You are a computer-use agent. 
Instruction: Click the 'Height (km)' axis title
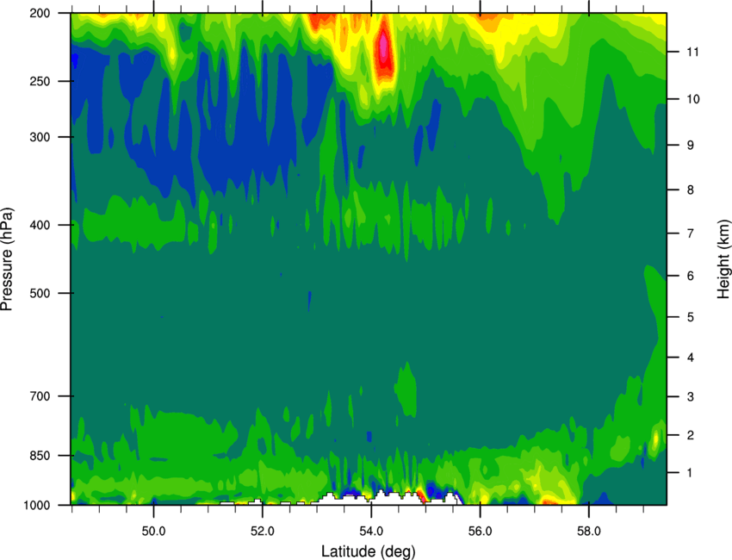coord(723,258)
